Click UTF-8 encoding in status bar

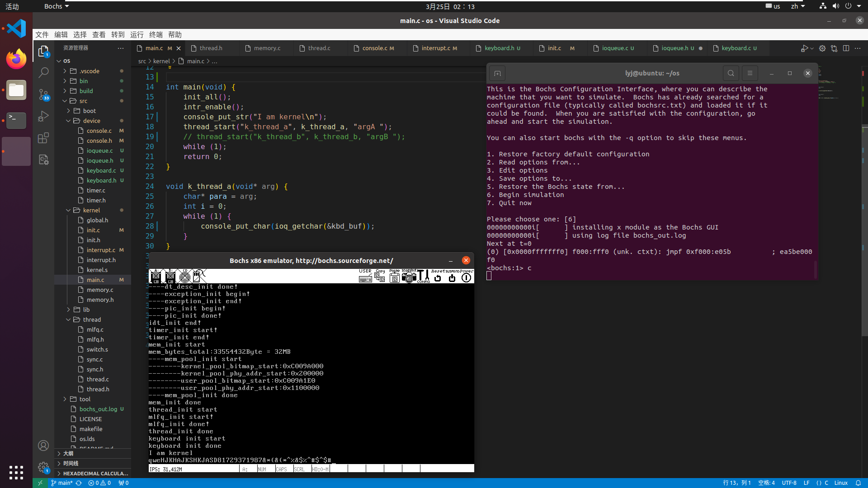[x=789, y=483]
